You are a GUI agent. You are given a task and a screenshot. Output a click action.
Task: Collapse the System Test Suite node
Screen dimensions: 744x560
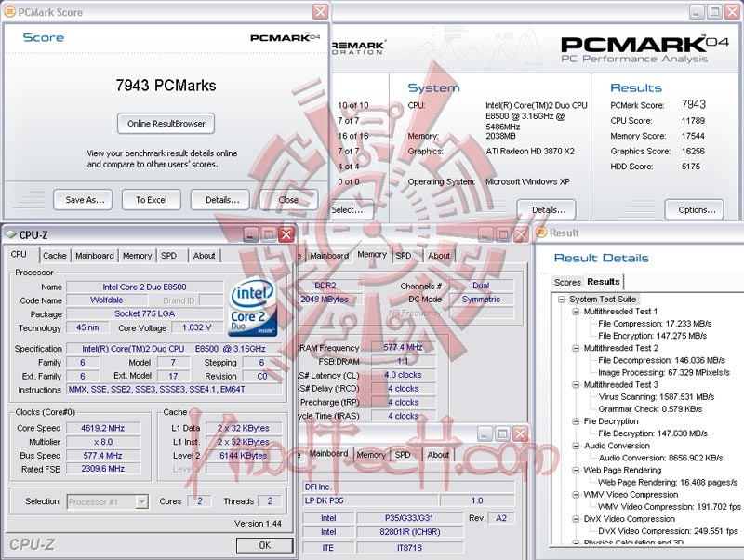tap(562, 300)
